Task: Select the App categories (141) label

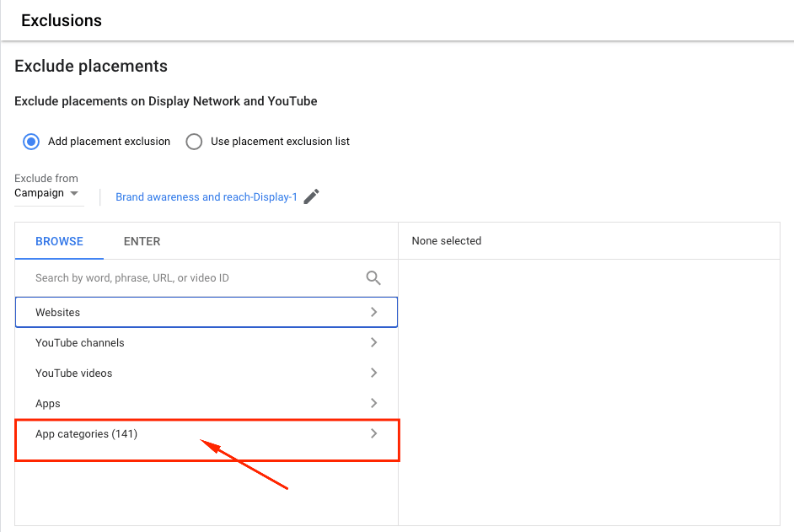Action: point(86,434)
